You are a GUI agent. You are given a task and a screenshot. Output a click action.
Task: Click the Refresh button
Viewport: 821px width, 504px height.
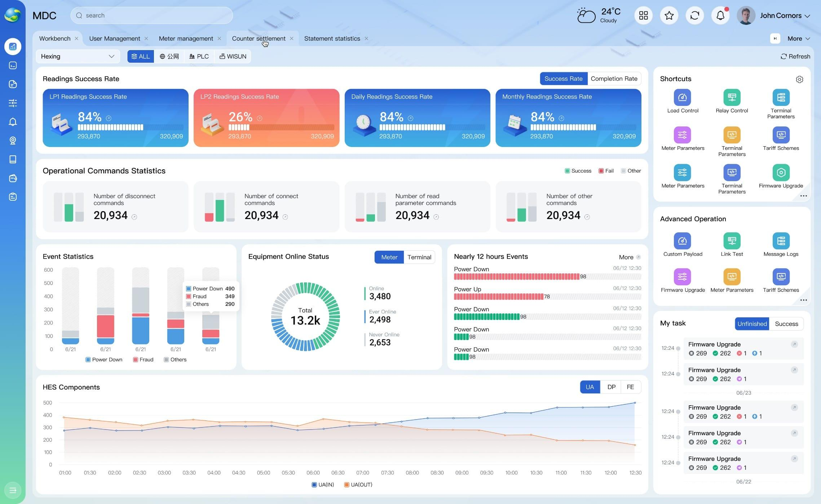click(795, 56)
